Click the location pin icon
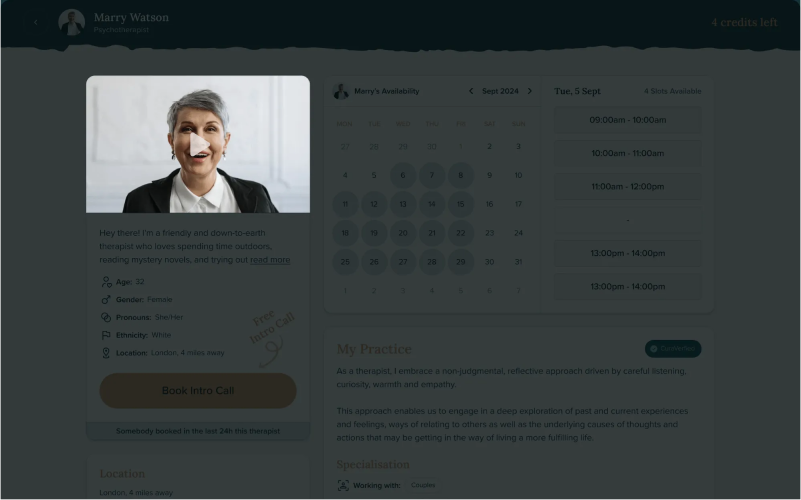 click(106, 353)
